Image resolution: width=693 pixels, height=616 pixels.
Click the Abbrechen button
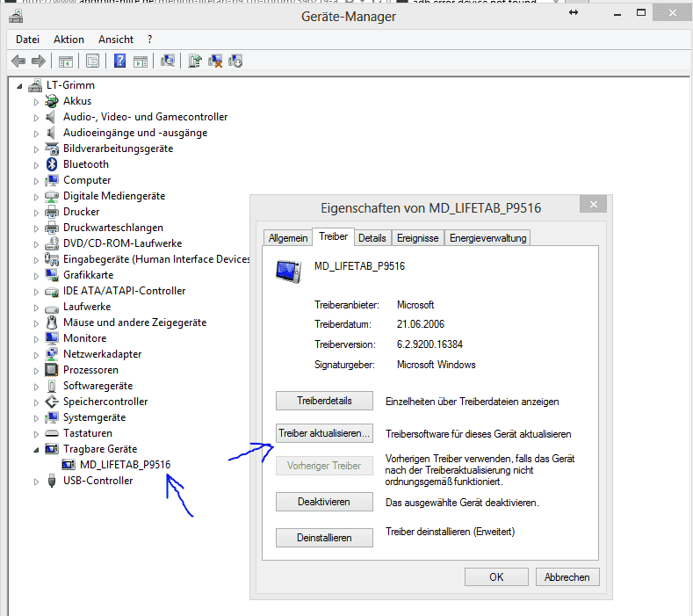pos(567,576)
